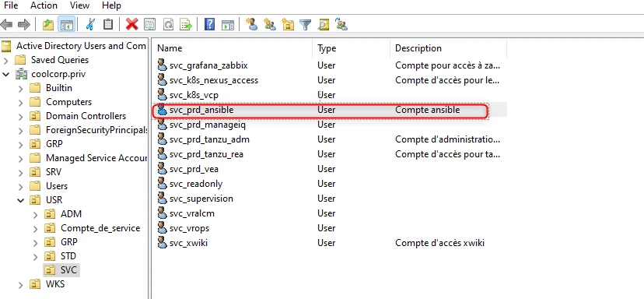Open the File menu
The height and width of the screenshot is (299, 644).
(x=11, y=5)
